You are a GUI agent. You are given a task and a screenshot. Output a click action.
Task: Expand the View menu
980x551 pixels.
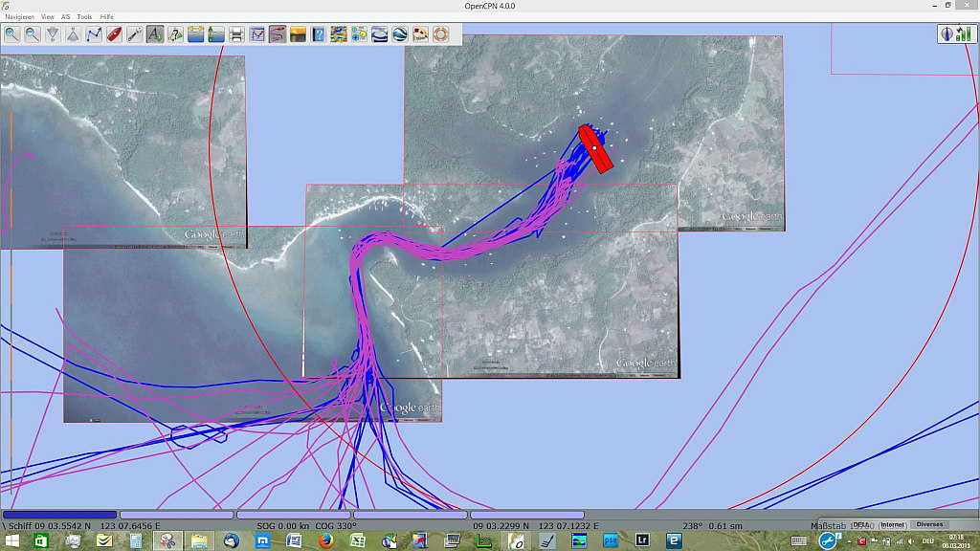47,17
